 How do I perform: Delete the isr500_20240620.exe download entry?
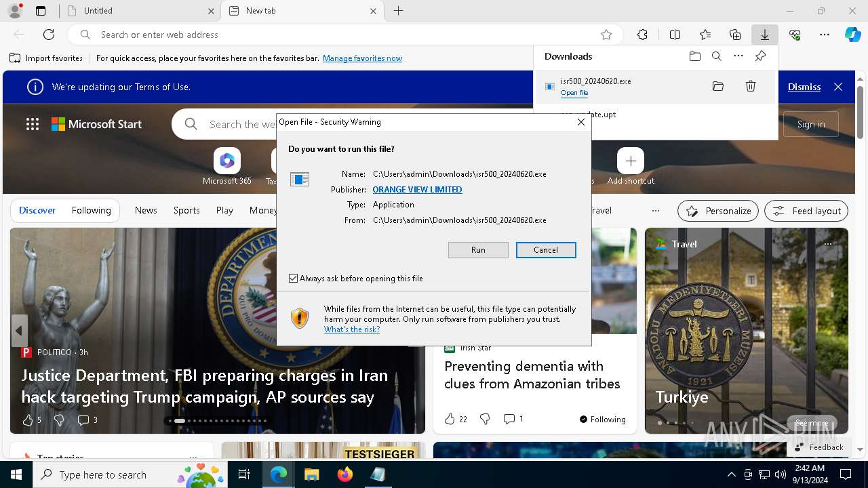click(x=751, y=86)
